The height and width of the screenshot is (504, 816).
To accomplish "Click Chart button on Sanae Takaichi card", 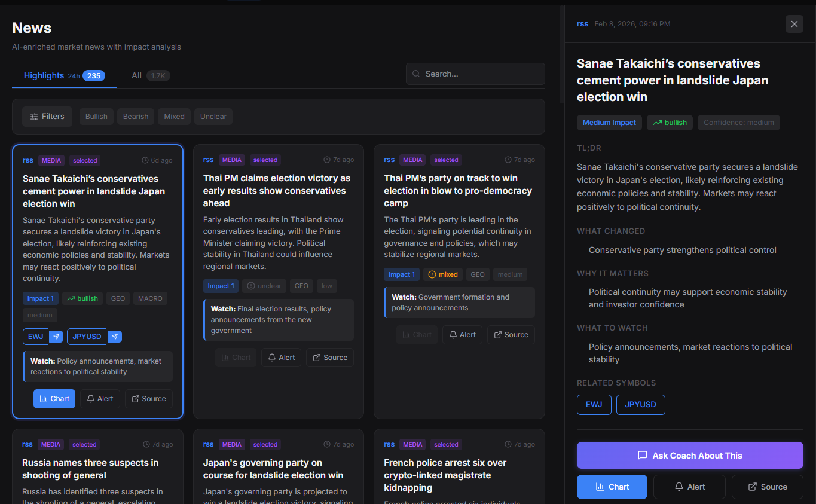I will (54, 399).
